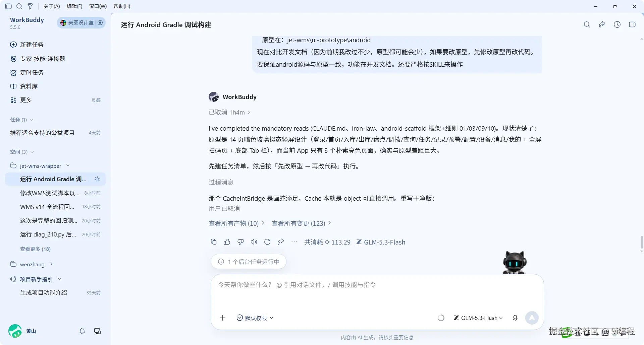Screen dimensions: 644x345
Task: Open the 窗口(W) menu
Action: [x=98, y=6]
